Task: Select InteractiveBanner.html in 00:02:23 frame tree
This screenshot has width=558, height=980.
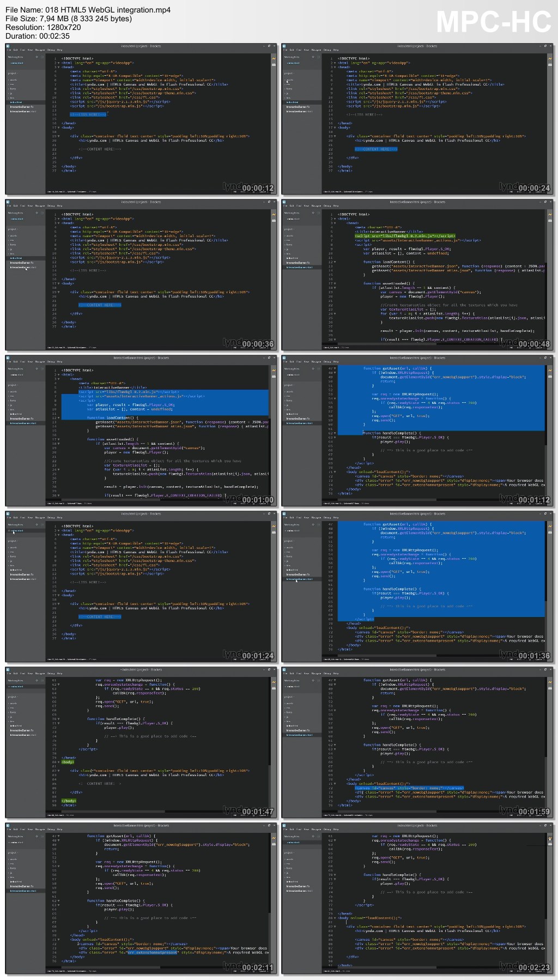Action: point(299,891)
